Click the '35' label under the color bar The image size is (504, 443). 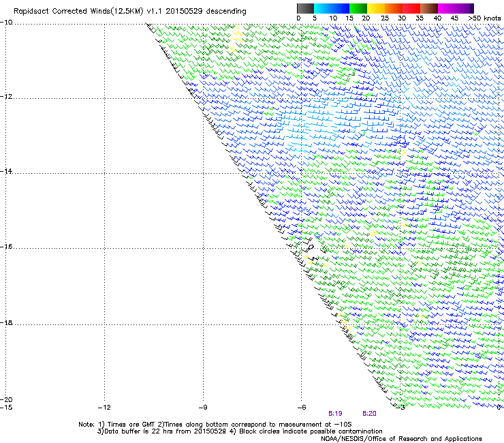420,18
